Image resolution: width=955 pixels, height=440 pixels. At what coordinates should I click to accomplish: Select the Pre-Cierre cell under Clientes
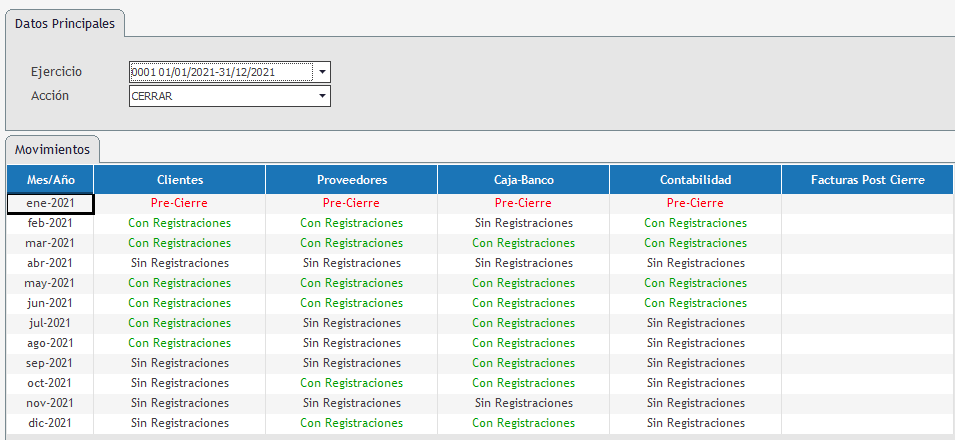coord(180,203)
